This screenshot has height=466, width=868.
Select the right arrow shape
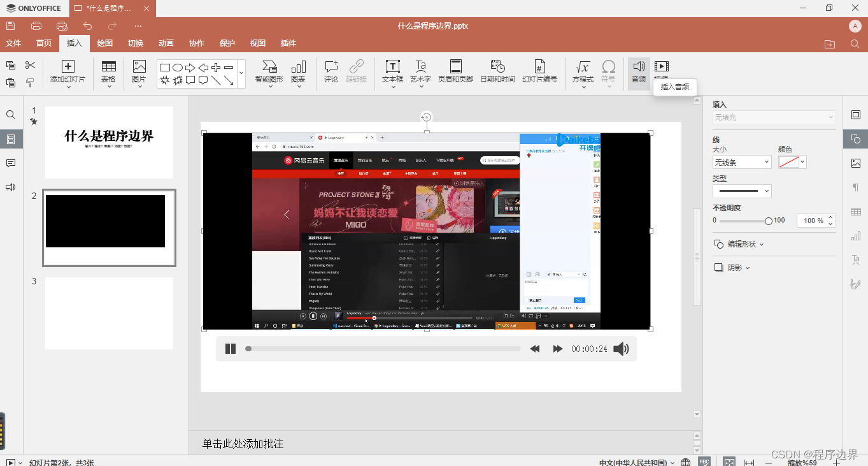tap(190, 68)
